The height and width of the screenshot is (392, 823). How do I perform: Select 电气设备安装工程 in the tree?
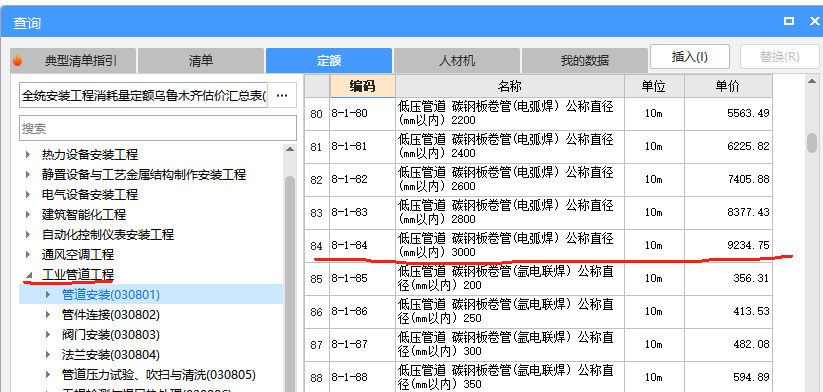90,195
